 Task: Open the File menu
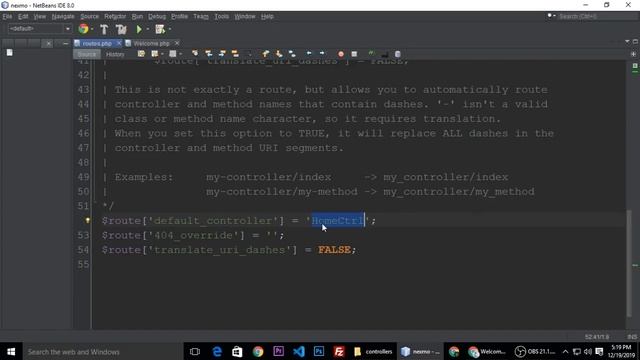pyautogui.click(x=7, y=17)
